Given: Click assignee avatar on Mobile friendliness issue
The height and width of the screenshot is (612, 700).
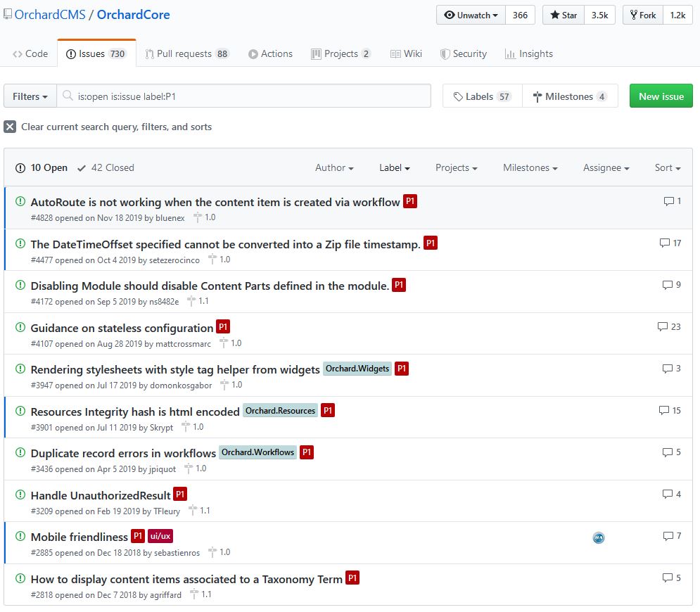Looking at the screenshot, I should 599,538.
